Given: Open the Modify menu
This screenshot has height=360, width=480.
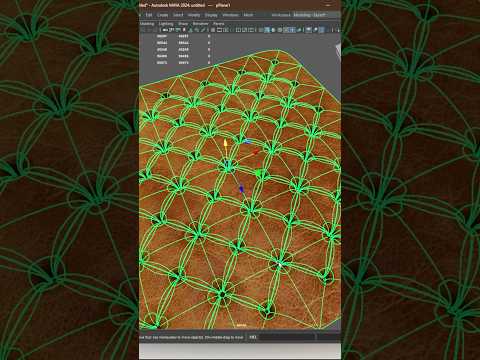Looking at the screenshot, I should click(194, 15).
